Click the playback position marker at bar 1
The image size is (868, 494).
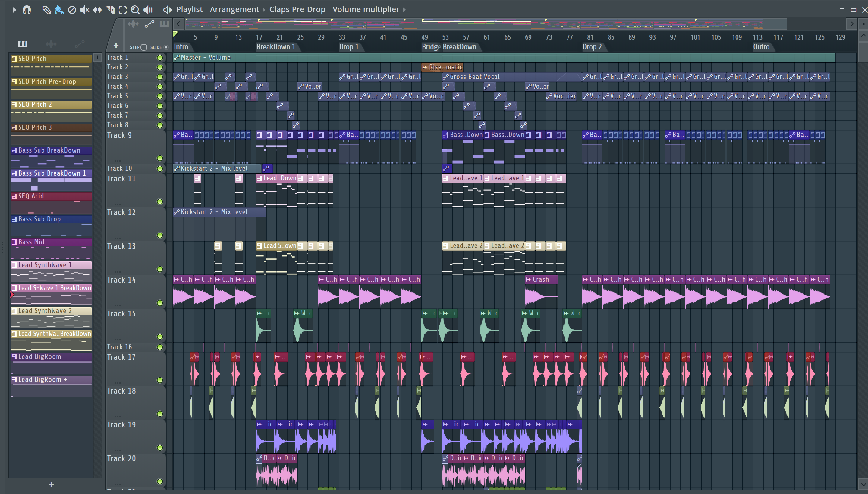coord(175,34)
